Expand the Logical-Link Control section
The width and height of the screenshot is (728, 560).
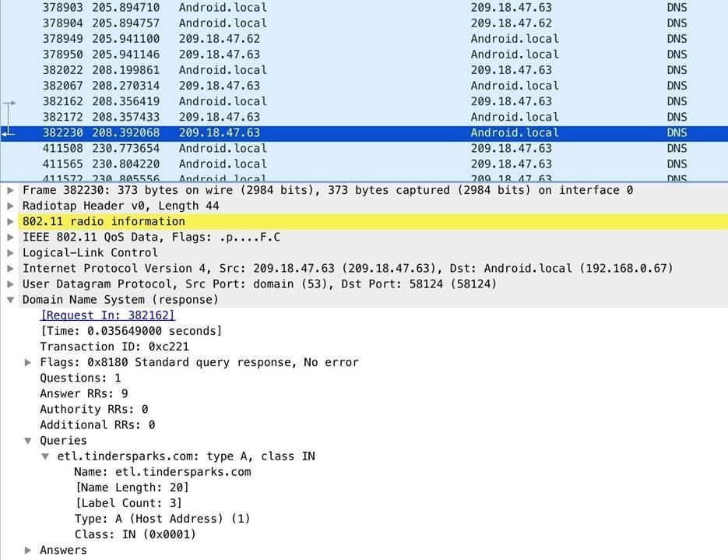(10, 252)
